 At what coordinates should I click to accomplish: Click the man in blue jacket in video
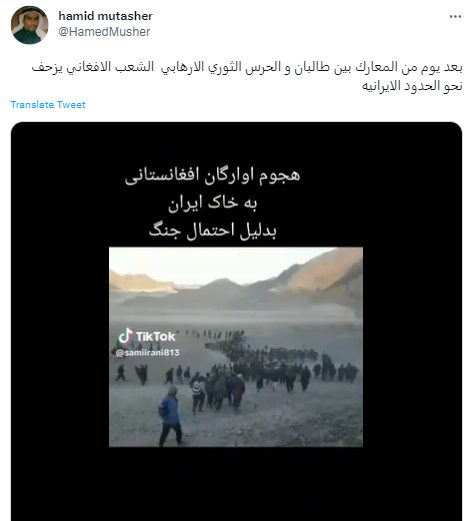point(170,416)
